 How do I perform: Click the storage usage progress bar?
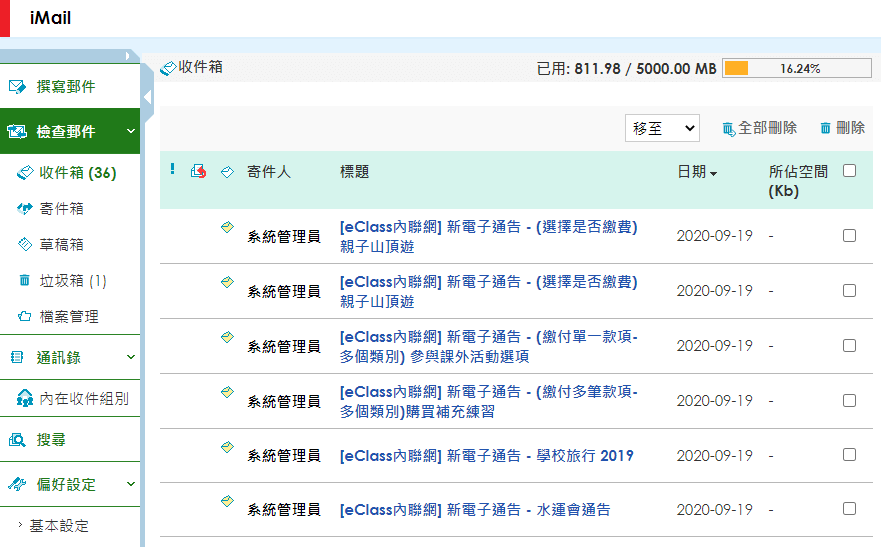(x=796, y=69)
